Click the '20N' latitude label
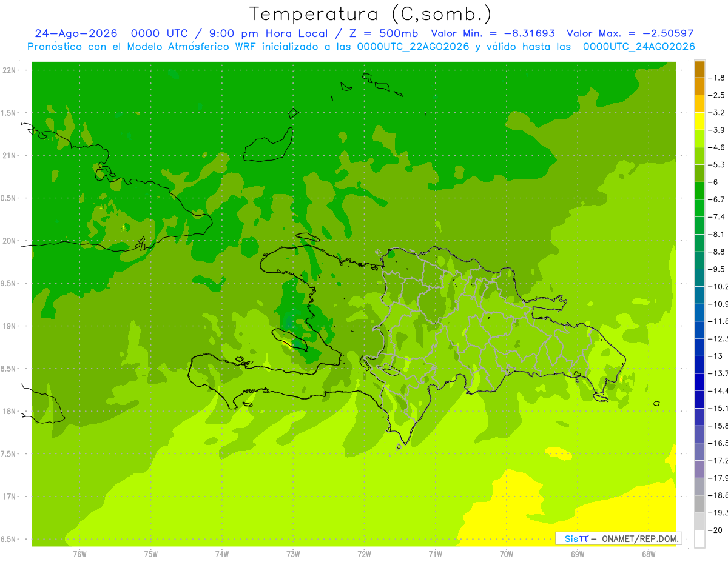Screen dimensions: 728x562 click(x=10, y=241)
